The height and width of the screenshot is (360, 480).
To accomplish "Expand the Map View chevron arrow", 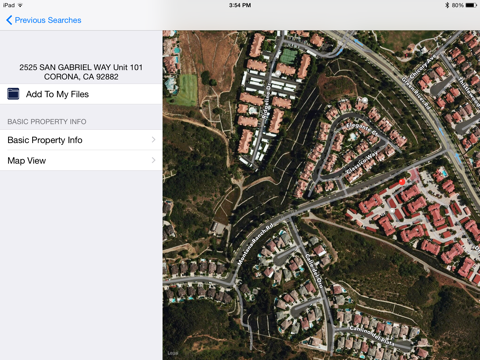I will 153,160.
